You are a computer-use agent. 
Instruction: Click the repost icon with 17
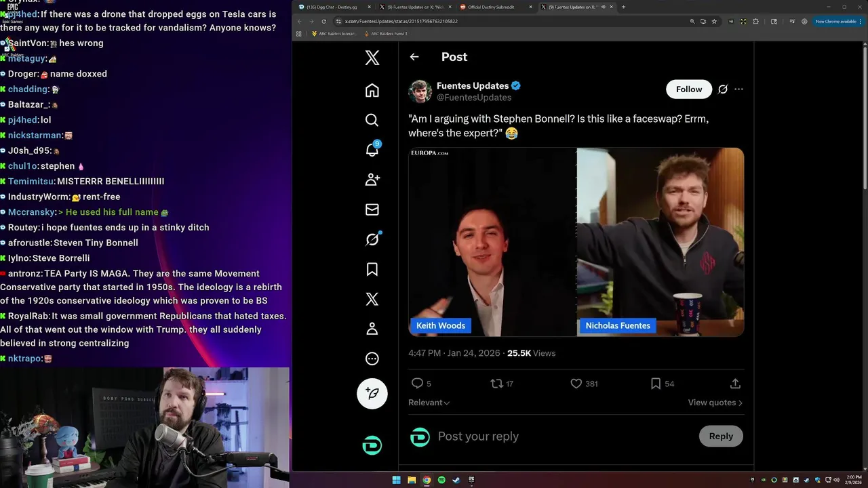click(497, 384)
